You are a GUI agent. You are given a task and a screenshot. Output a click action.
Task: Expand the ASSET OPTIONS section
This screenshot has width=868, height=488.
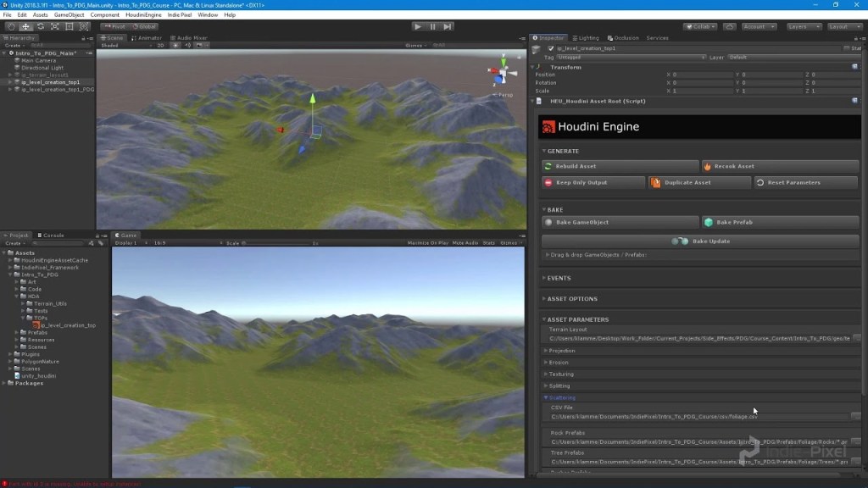pyautogui.click(x=544, y=299)
